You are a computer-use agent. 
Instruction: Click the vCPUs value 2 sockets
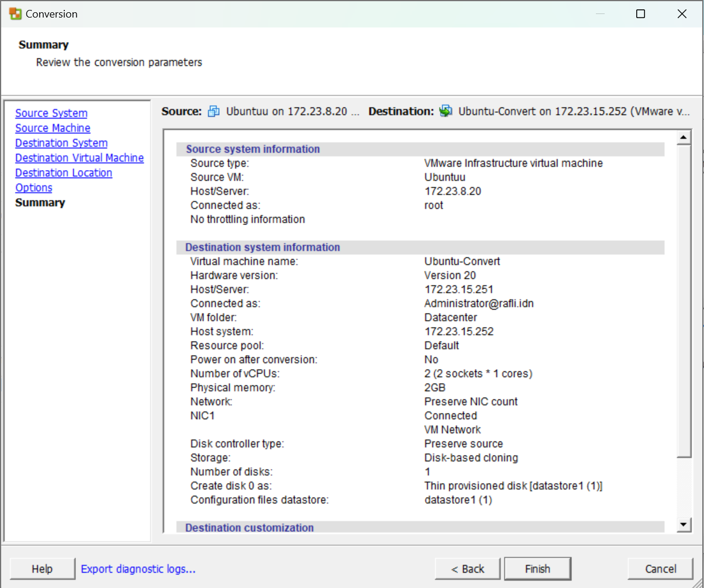click(478, 373)
